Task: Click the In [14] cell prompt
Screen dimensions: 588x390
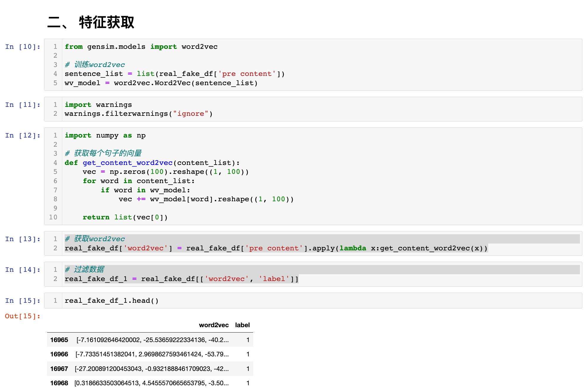Action: click(23, 270)
